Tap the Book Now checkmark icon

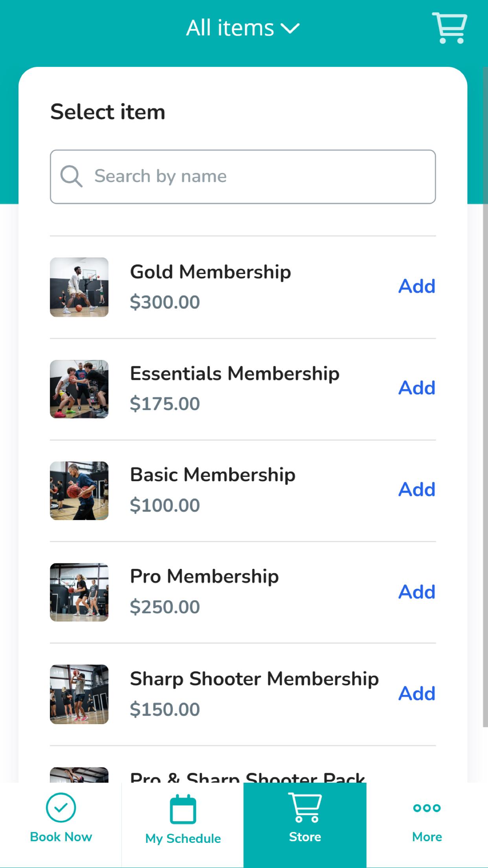[x=61, y=807]
